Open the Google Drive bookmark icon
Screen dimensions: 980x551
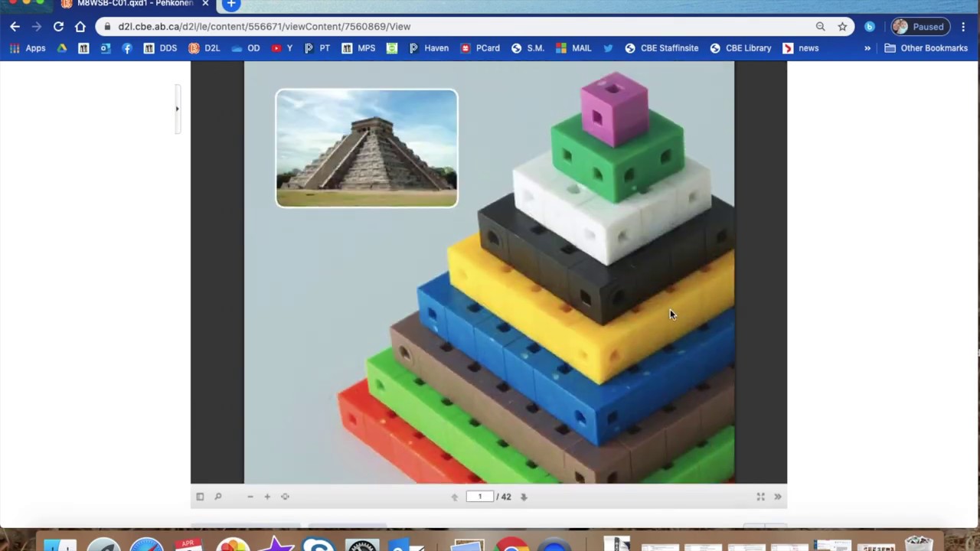click(x=62, y=48)
